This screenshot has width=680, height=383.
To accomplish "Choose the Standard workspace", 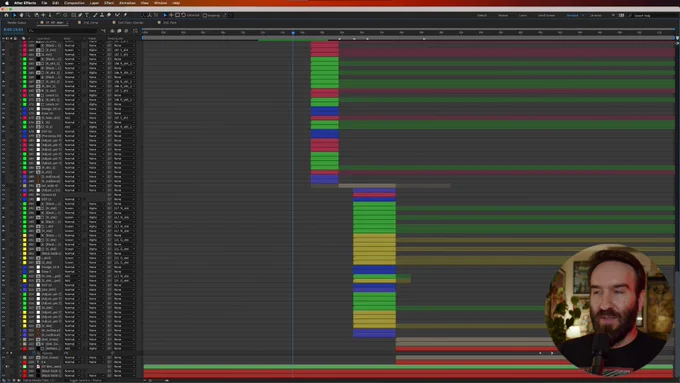I will tap(572, 15).
